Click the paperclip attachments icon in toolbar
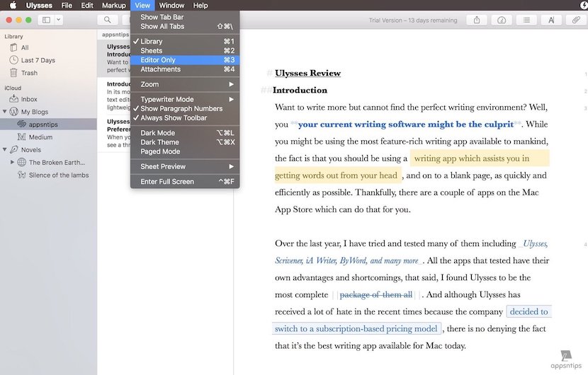 tap(576, 20)
